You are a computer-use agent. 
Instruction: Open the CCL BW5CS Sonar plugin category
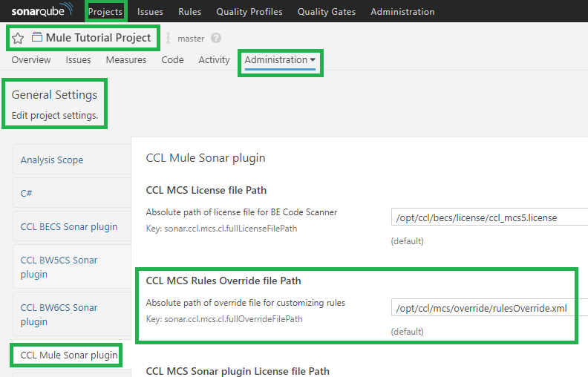(x=72, y=267)
